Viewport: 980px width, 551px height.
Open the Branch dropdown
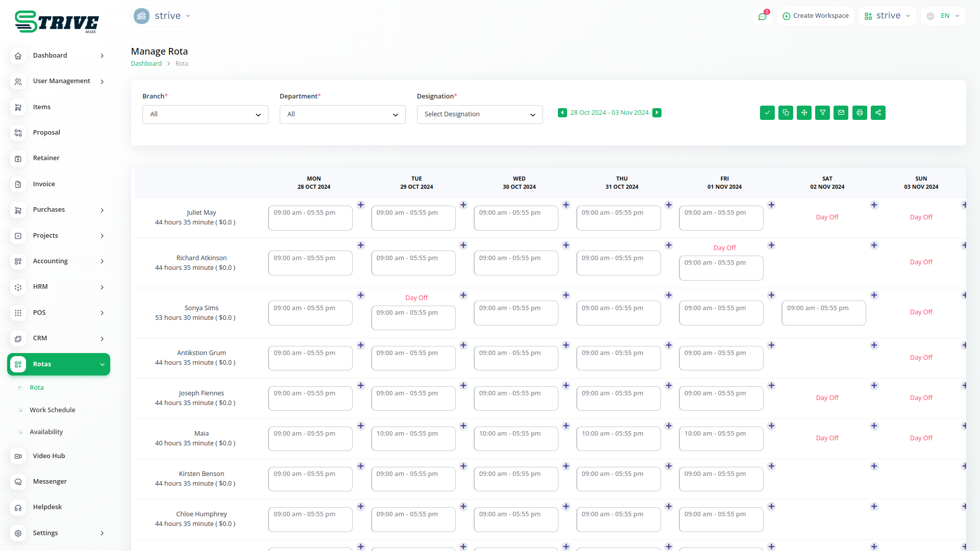[205, 114]
